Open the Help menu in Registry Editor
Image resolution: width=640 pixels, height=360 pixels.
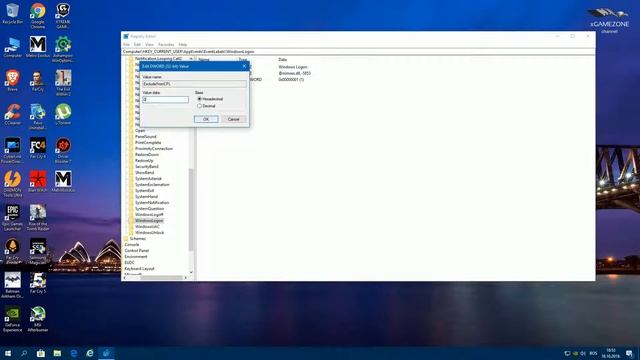click(x=182, y=44)
